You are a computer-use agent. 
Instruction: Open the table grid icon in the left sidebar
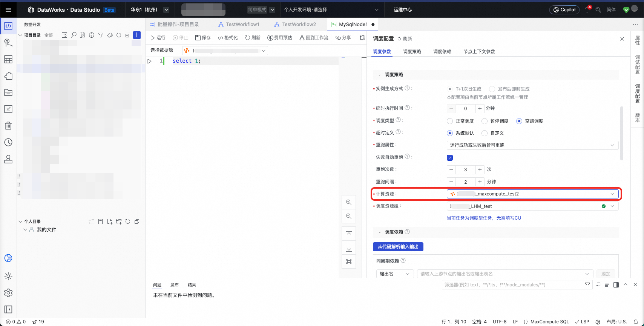8,59
